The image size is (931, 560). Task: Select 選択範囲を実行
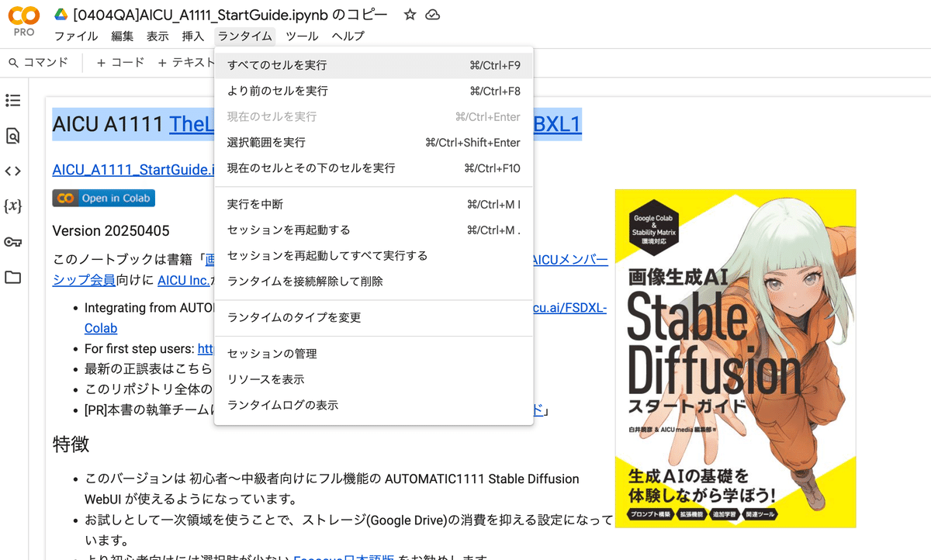click(374, 143)
